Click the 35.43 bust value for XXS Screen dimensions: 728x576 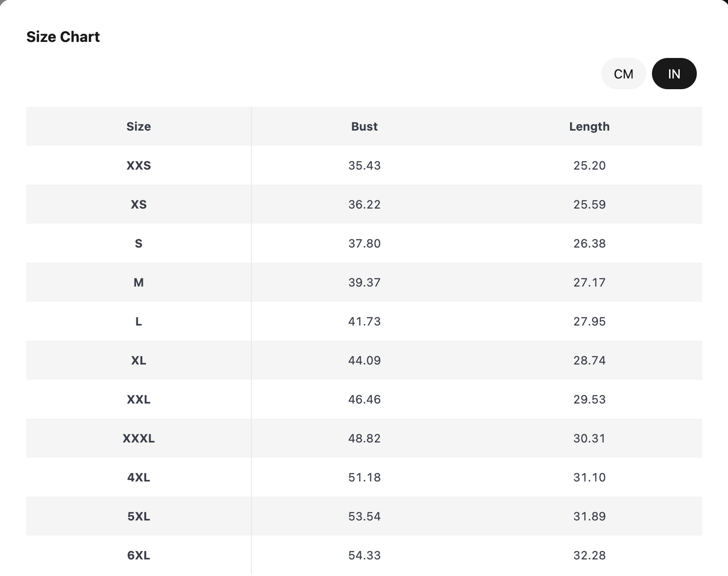click(364, 165)
